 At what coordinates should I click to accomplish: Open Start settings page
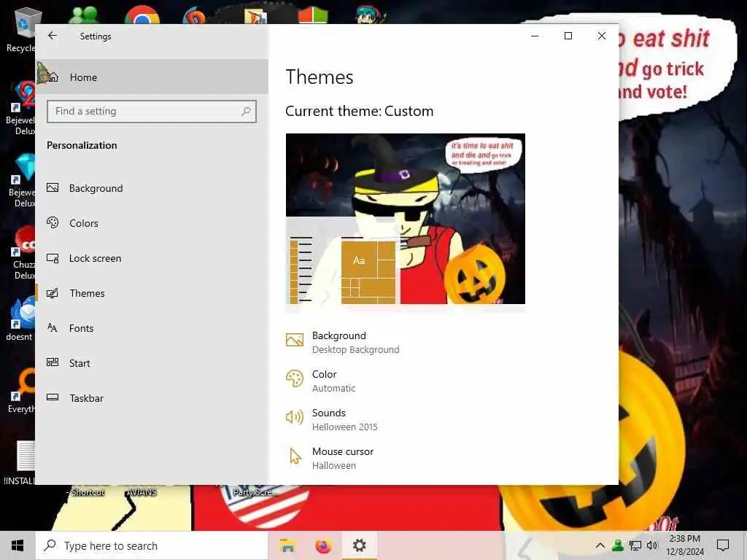[x=152, y=363]
